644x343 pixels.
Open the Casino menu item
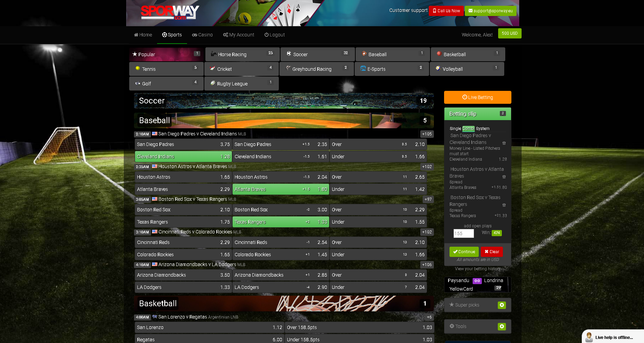click(x=202, y=35)
